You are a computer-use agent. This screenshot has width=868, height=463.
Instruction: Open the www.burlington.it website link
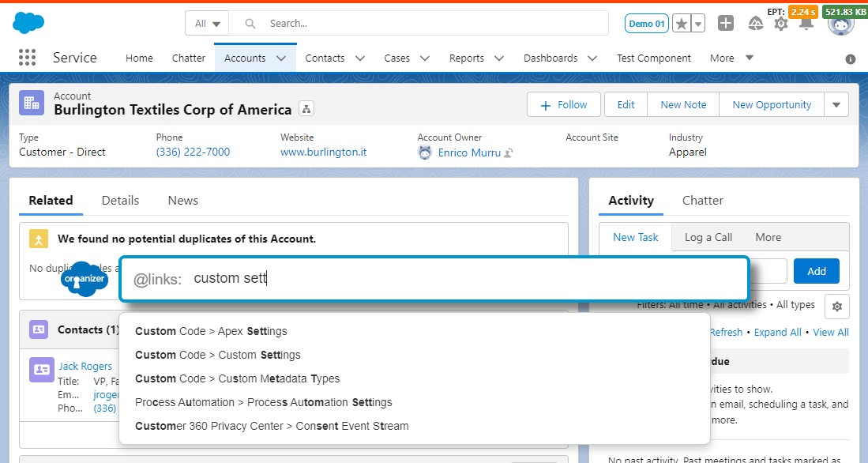(x=323, y=152)
